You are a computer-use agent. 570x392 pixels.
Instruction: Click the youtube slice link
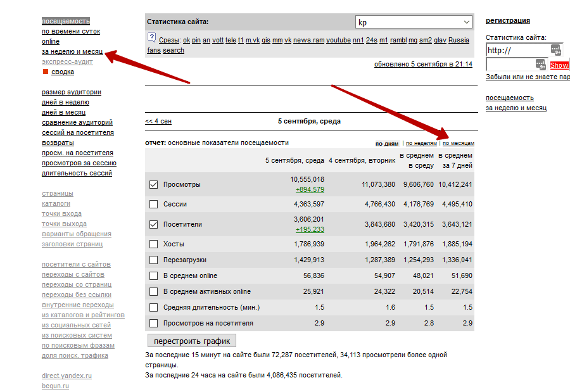point(338,41)
